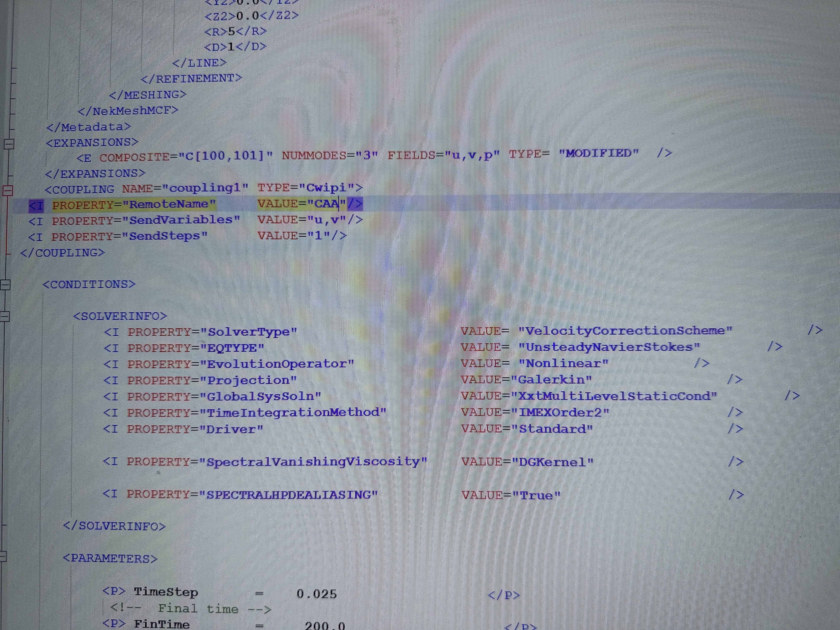Click the closing </NekMeshMCF> tag
The height and width of the screenshot is (630, 840).
pos(128,111)
